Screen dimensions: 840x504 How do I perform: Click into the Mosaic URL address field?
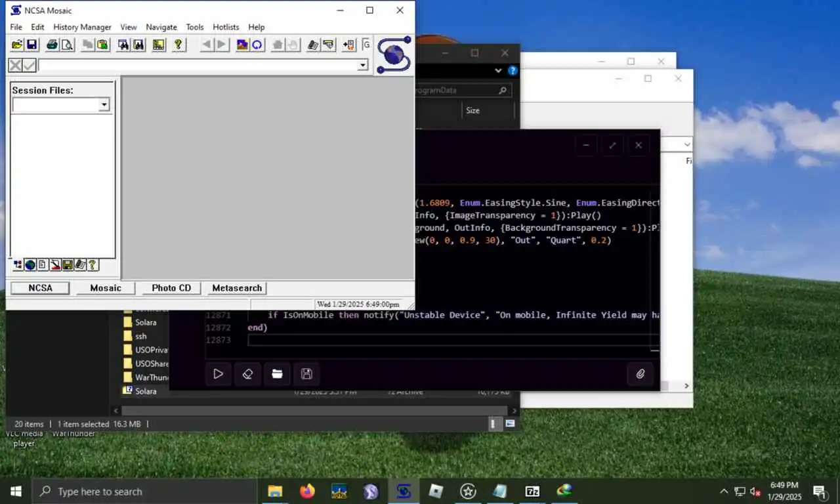coord(198,65)
